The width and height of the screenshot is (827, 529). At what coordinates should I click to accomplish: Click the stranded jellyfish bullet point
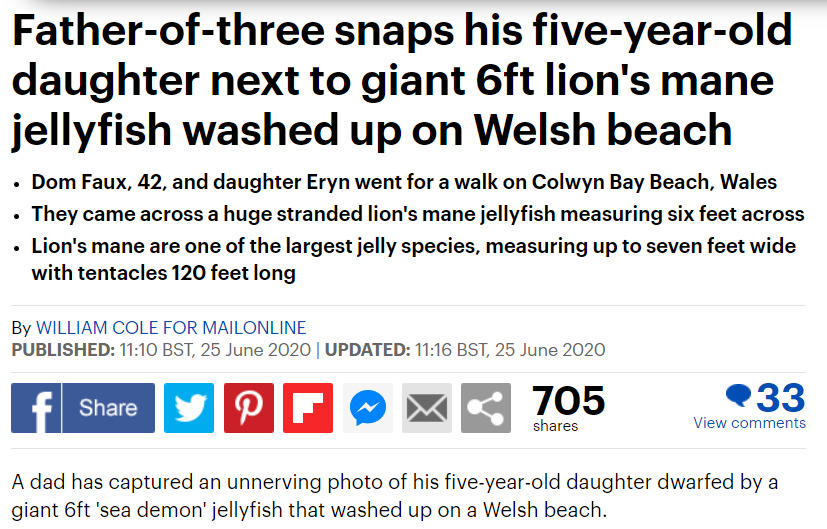click(418, 214)
